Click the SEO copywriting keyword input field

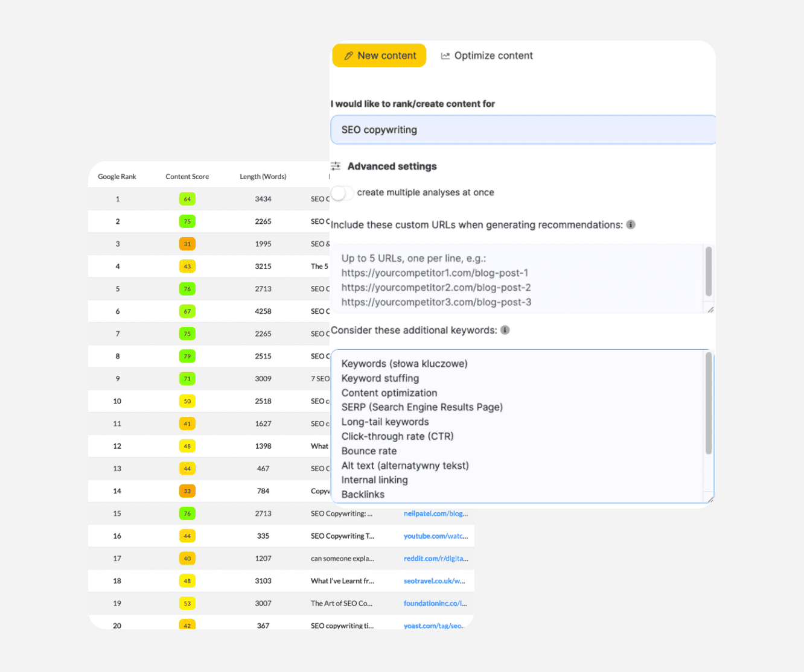pyautogui.click(x=522, y=130)
